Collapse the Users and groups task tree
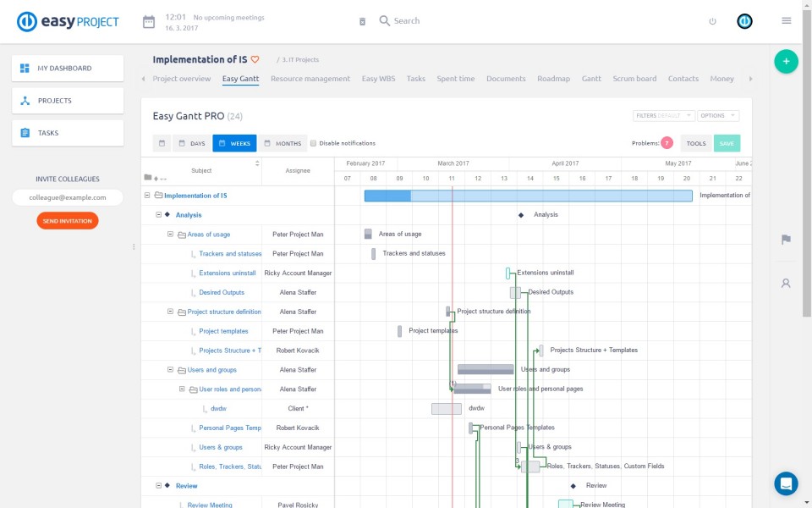The height and width of the screenshot is (508, 812). pos(170,370)
